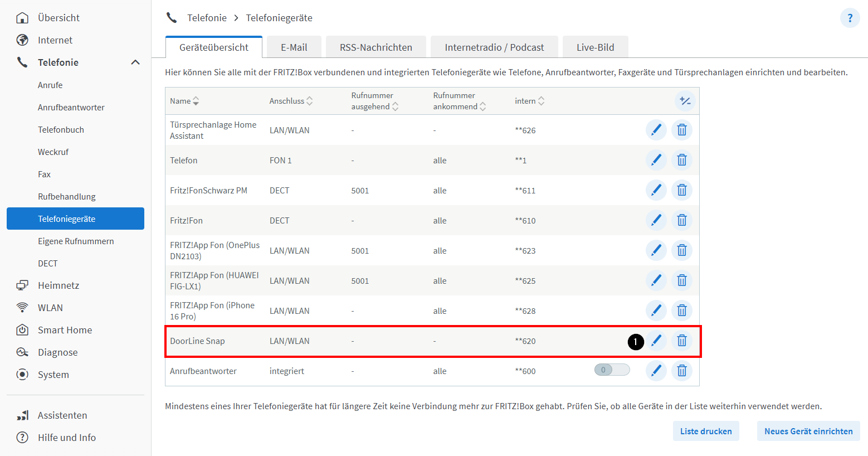This screenshot has height=456, width=868.
Task: Edit the DoorLine Snap device
Action: (x=656, y=341)
